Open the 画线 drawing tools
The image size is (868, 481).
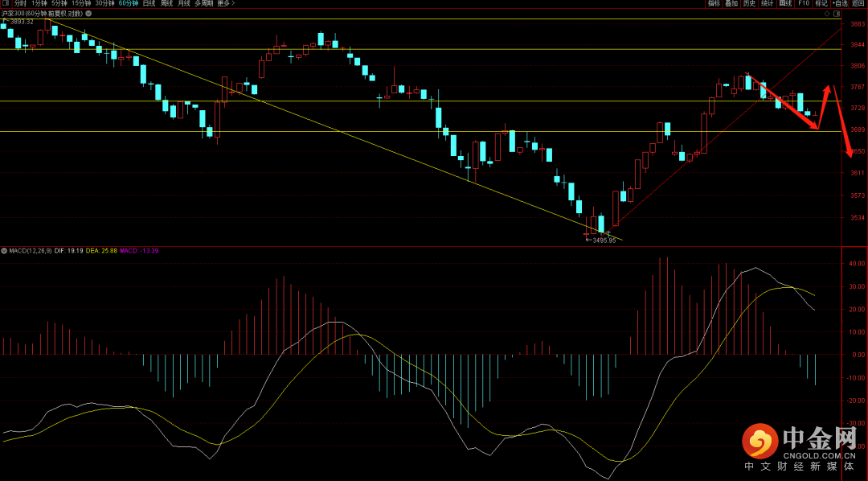click(x=785, y=3)
